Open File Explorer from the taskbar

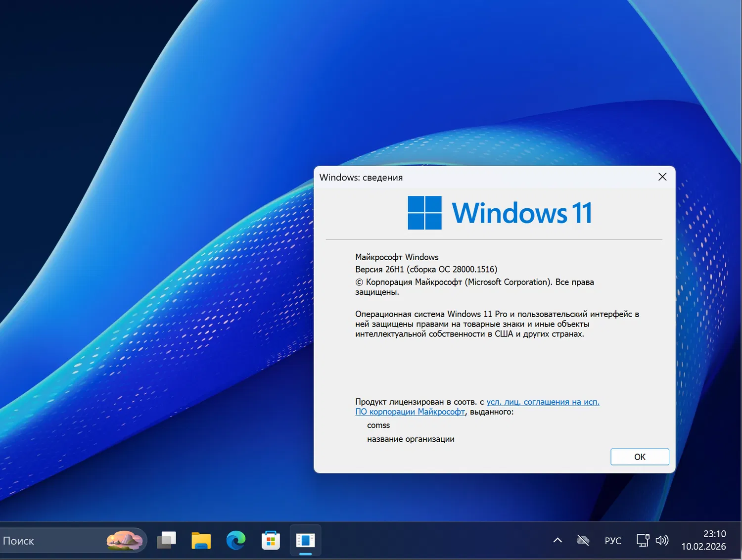click(201, 540)
